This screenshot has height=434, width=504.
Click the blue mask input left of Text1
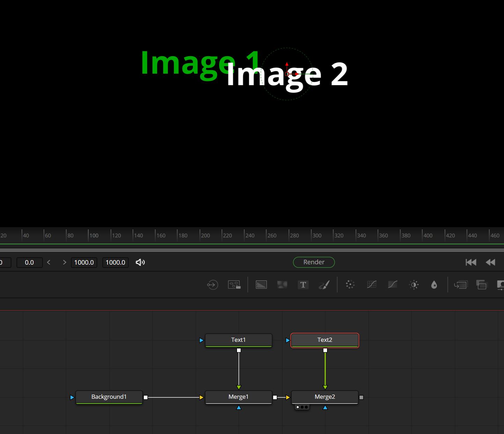click(x=201, y=340)
